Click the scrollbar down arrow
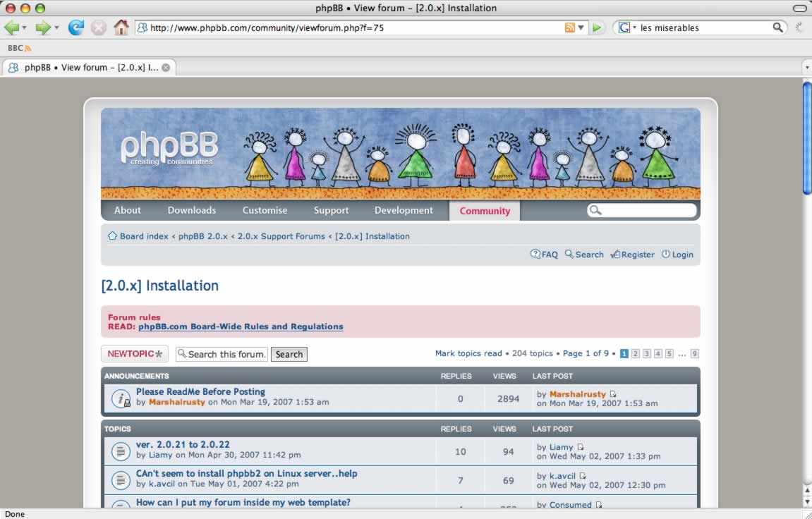Image resolution: width=812 pixels, height=519 pixels. 807,501
